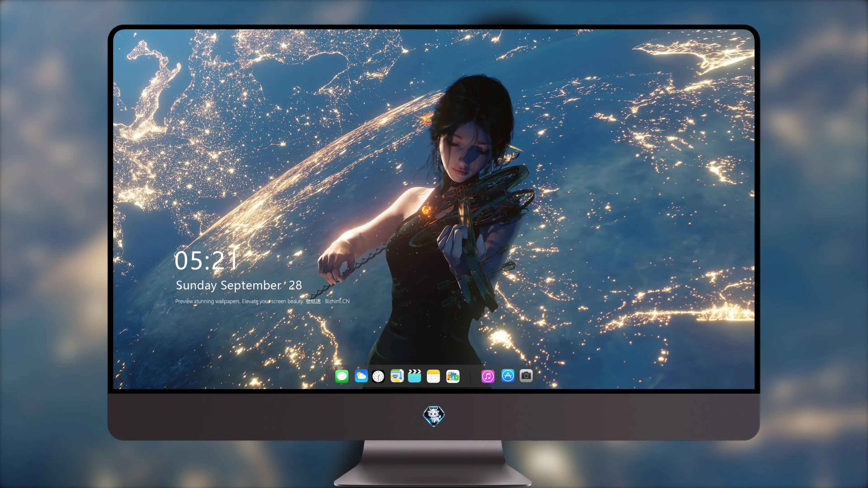Open the Maps app in the dock

(397, 376)
